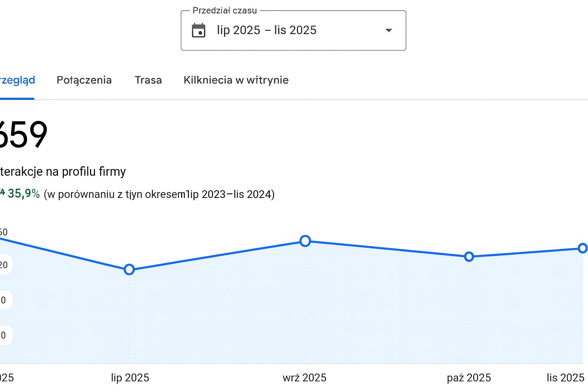Open the Połączenia tab
This screenshot has width=588, height=392.
coord(84,80)
